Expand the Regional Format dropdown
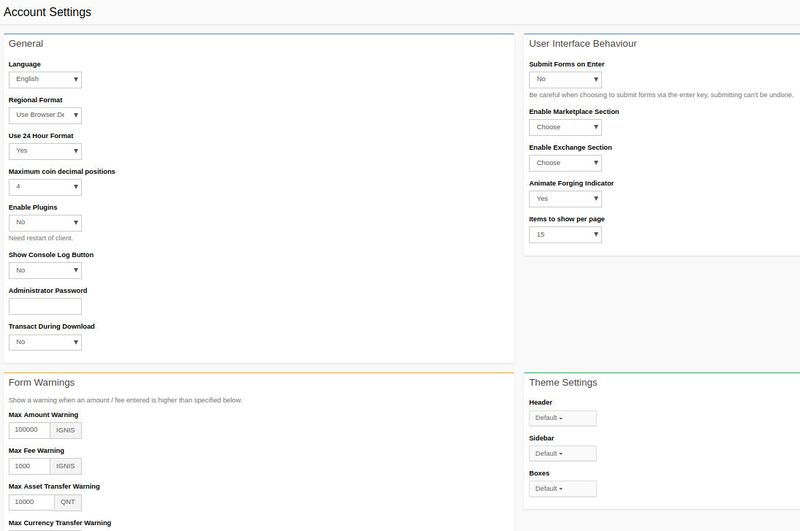 [x=45, y=115]
